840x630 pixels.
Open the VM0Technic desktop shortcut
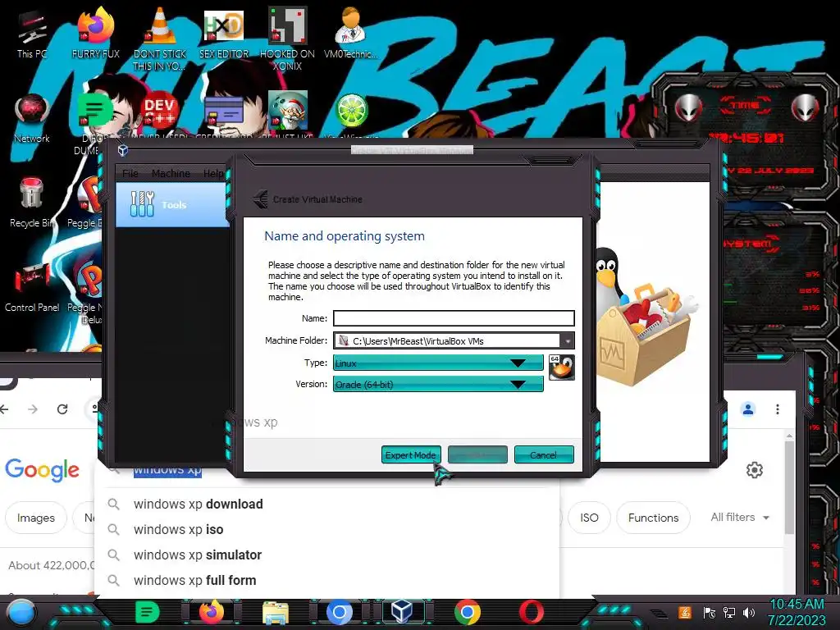[351, 33]
